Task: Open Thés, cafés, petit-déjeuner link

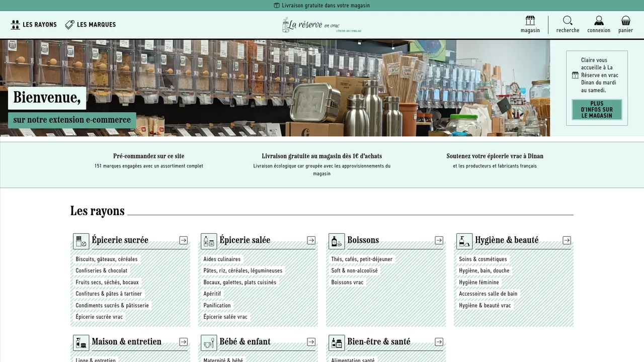Action: pyautogui.click(x=362, y=259)
